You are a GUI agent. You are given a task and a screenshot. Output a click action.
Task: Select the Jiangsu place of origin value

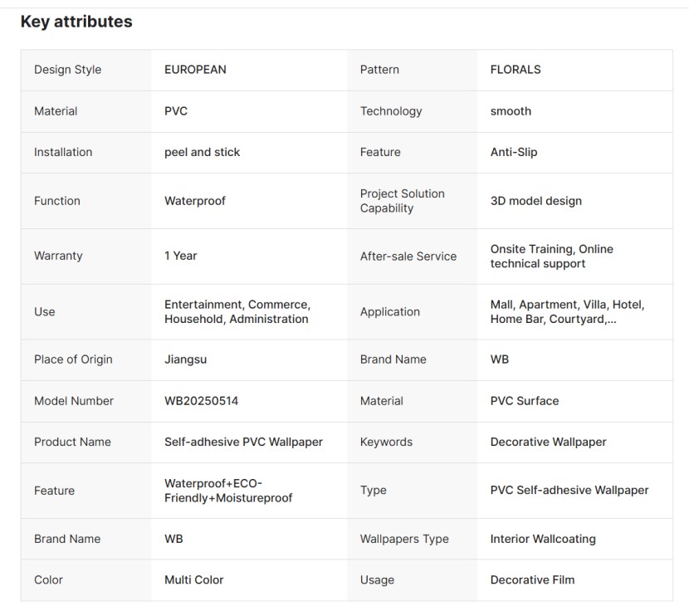185,359
